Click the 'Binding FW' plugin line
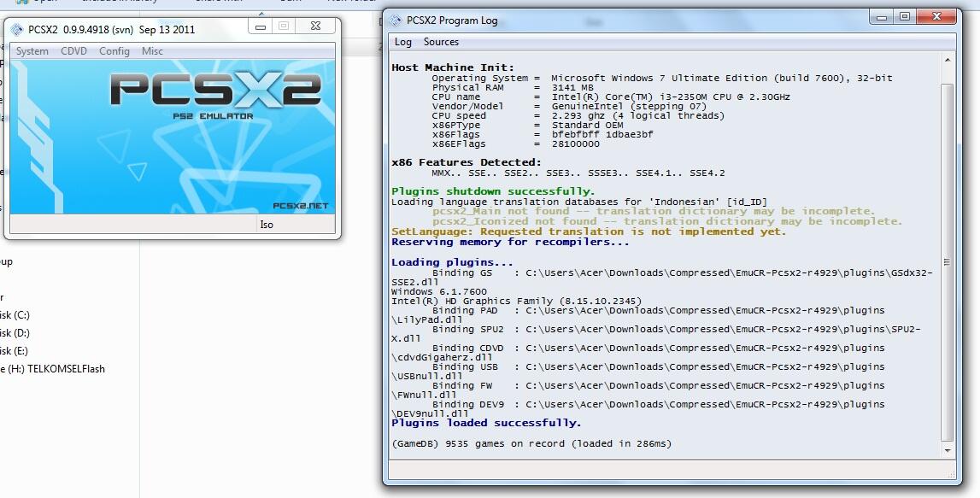 [x=638, y=390]
